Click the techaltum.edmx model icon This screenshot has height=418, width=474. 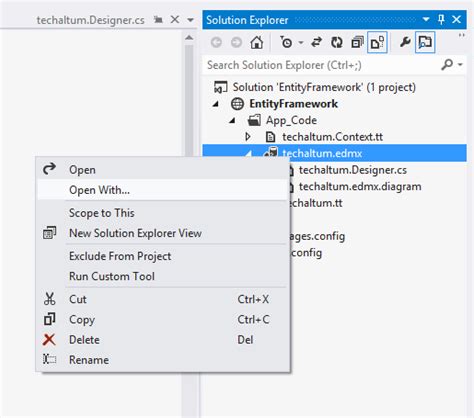pos(271,152)
